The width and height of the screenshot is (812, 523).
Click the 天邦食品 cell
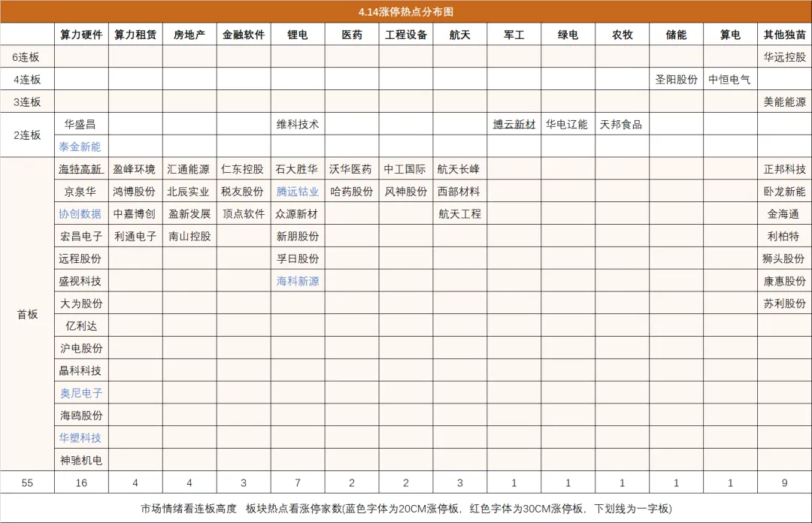pyautogui.click(x=621, y=124)
